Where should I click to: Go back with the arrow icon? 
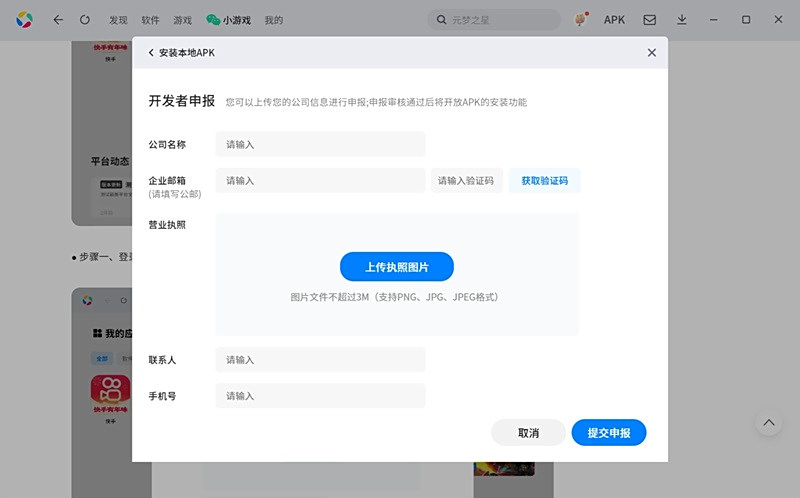(58, 20)
